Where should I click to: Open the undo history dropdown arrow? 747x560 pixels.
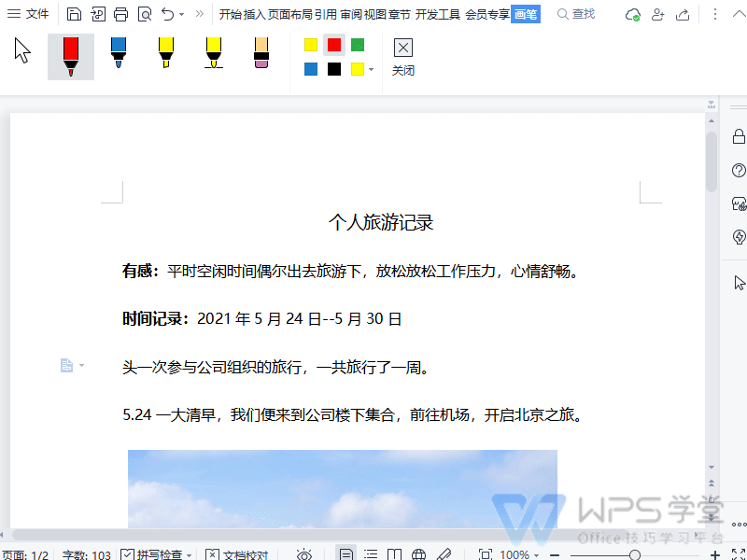(x=181, y=15)
